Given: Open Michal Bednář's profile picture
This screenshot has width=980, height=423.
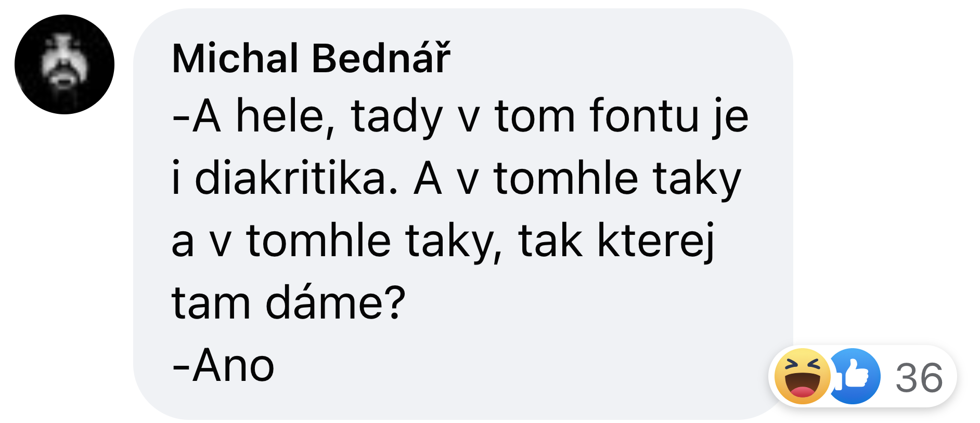Looking at the screenshot, I should 65,64.
